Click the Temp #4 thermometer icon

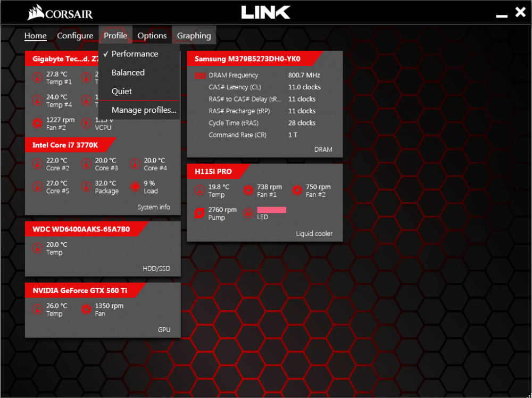tap(37, 101)
